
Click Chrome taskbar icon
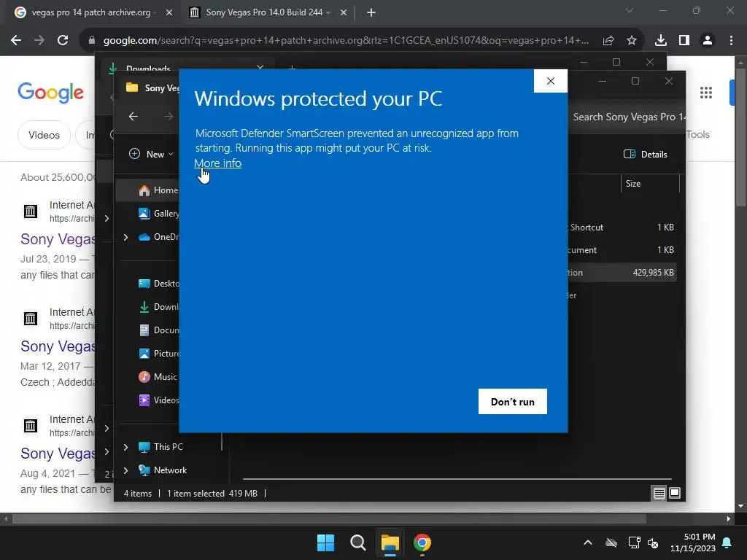[x=422, y=542]
